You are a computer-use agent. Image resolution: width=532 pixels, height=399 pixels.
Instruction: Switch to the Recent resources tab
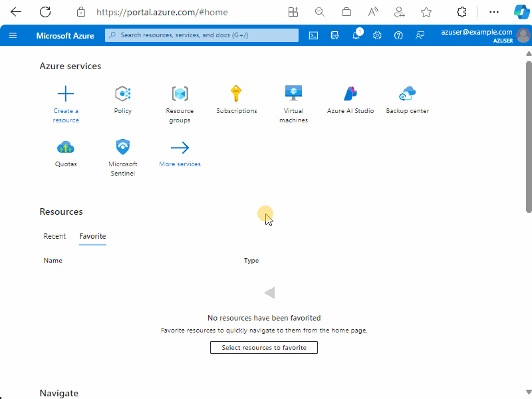(55, 236)
